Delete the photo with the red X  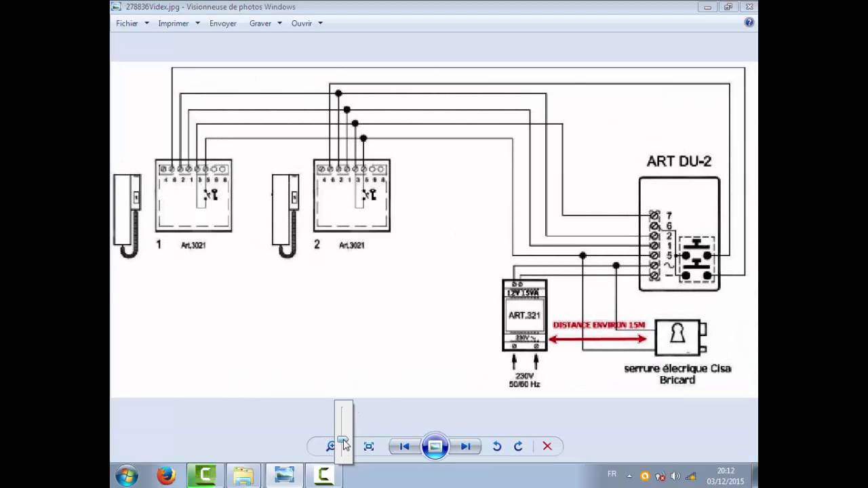pyautogui.click(x=547, y=446)
